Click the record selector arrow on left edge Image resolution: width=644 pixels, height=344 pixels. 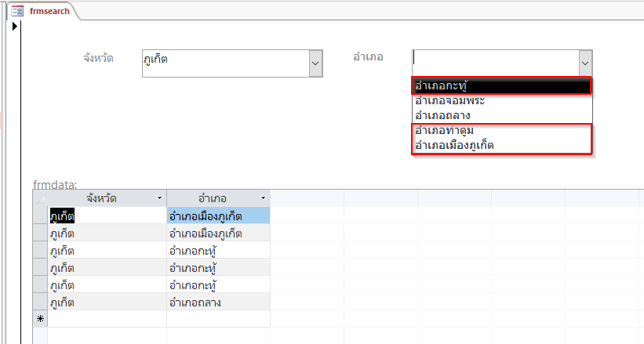(x=15, y=27)
